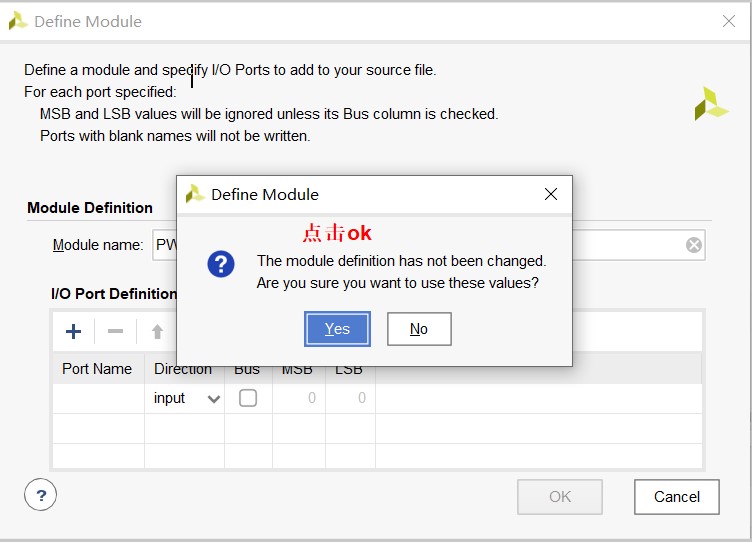Click No in the confirmation dialog

(x=419, y=329)
